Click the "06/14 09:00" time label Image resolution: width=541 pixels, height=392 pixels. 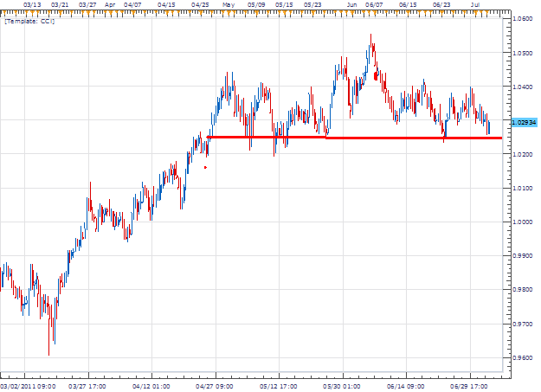pyautogui.click(x=405, y=386)
